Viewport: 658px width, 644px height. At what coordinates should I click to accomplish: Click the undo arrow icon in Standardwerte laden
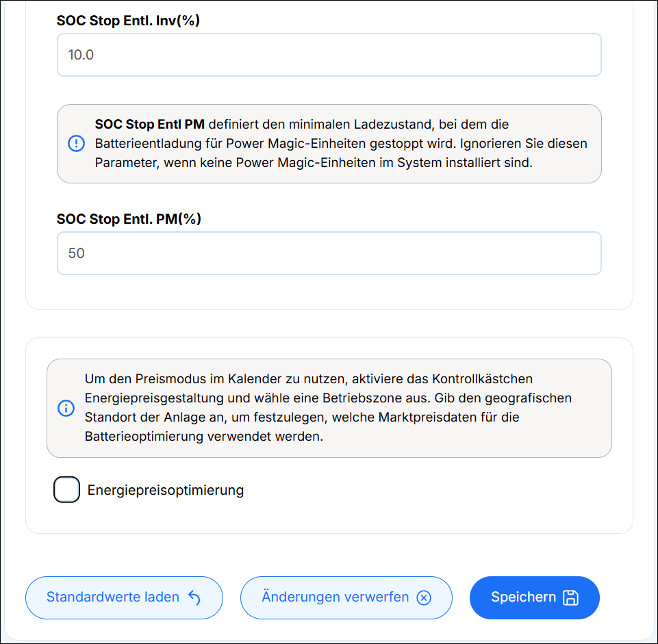[x=194, y=597]
